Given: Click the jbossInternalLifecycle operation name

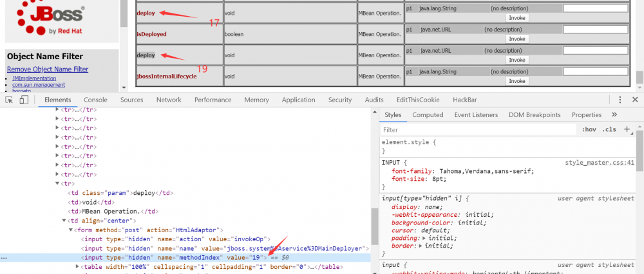Looking at the screenshot, I should click(x=167, y=77).
